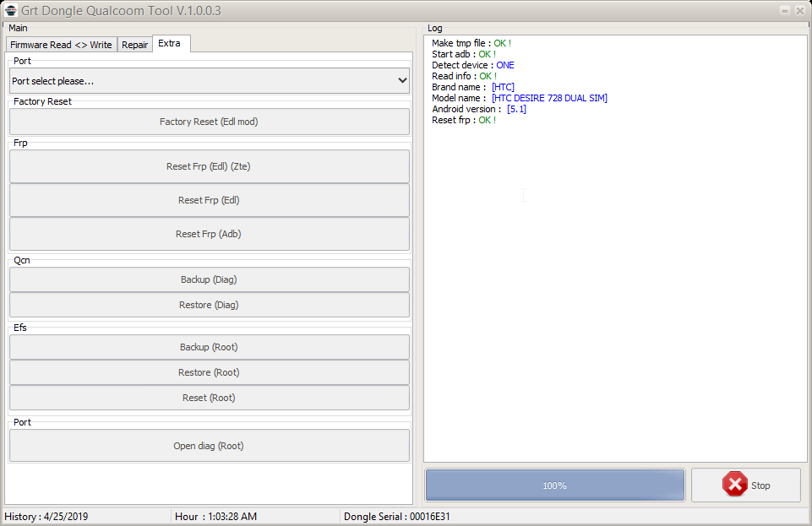Viewport: 812px width, 526px height.
Task: Start Qcn Restore (Diag)
Action: pyautogui.click(x=210, y=305)
